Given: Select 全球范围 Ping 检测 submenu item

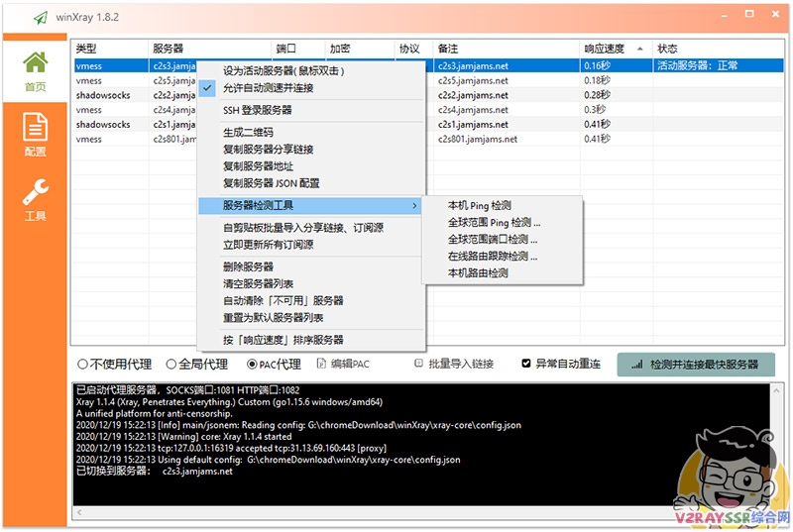Looking at the screenshot, I should click(503, 223).
